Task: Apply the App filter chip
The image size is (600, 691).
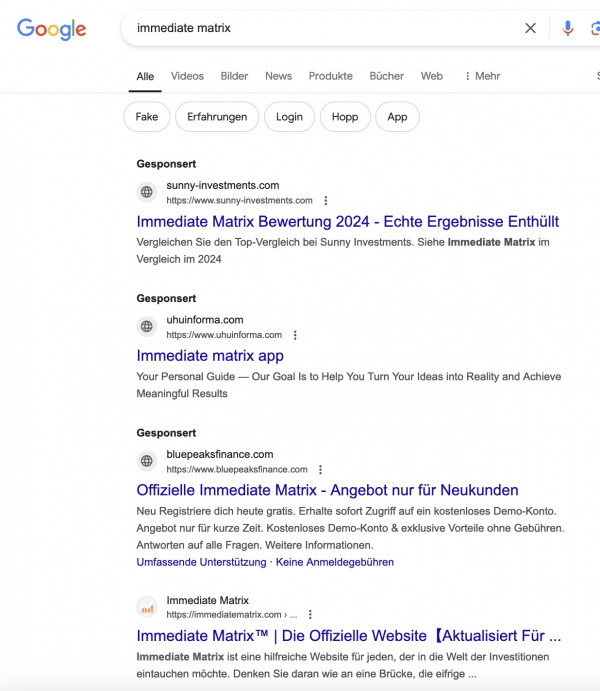Action: [x=397, y=117]
